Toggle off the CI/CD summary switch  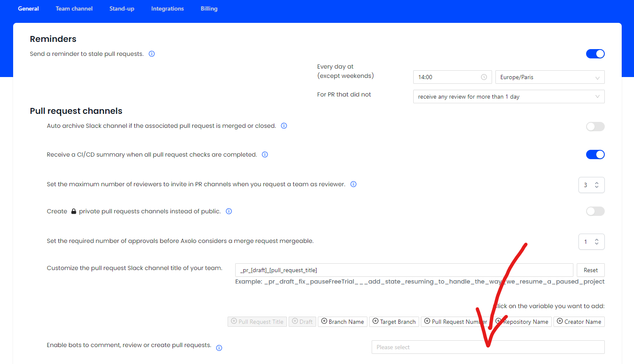[x=595, y=154]
